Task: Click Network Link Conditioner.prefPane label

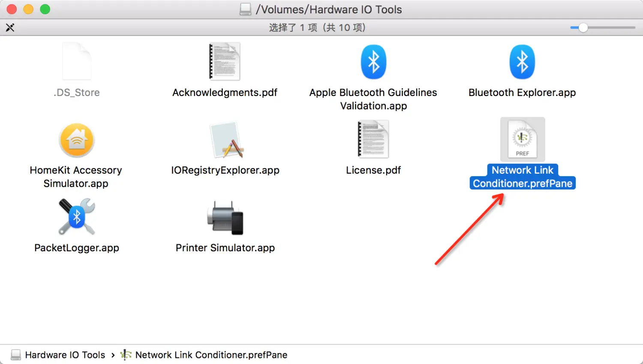Action: click(x=523, y=177)
